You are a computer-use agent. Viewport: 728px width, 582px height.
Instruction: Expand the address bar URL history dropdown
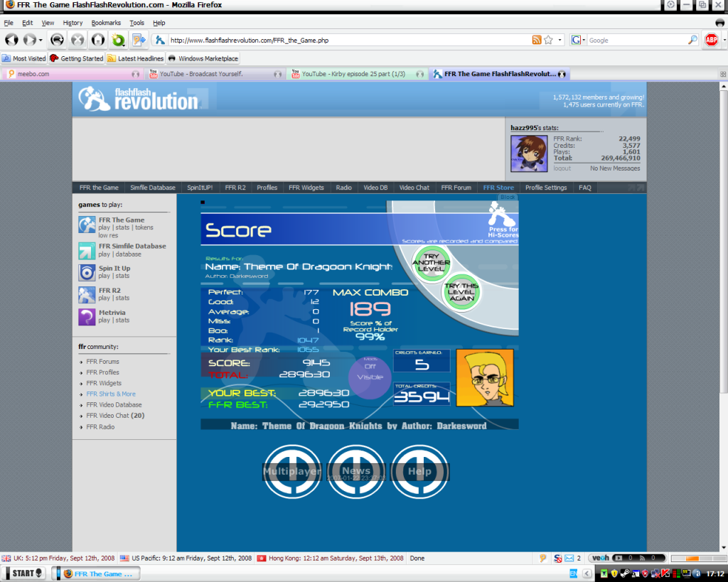tap(560, 41)
